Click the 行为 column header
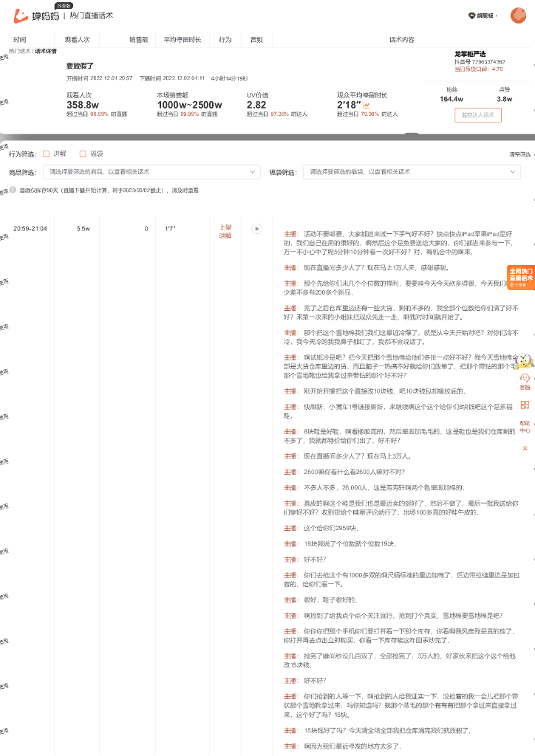535x756 pixels. point(225,40)
